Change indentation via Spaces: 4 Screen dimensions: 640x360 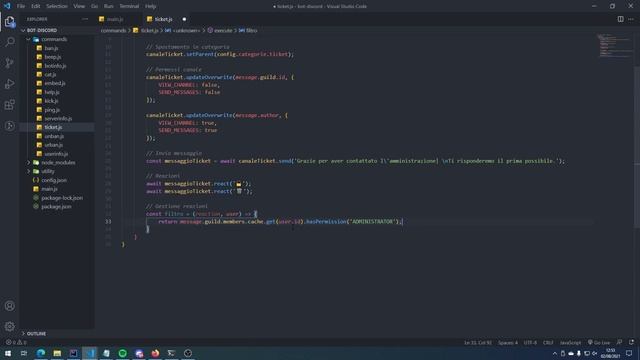pos(508,342)
